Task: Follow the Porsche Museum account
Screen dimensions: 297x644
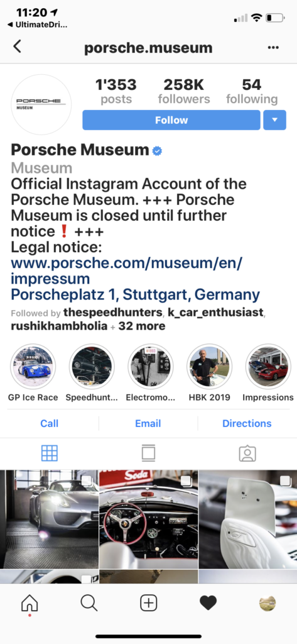Action: [x=171, y=120]
